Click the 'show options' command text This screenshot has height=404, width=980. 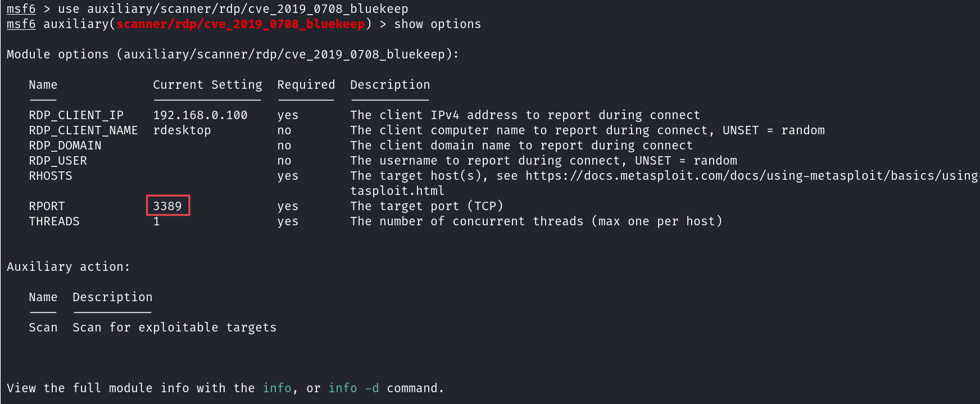[x=437, y=24]
